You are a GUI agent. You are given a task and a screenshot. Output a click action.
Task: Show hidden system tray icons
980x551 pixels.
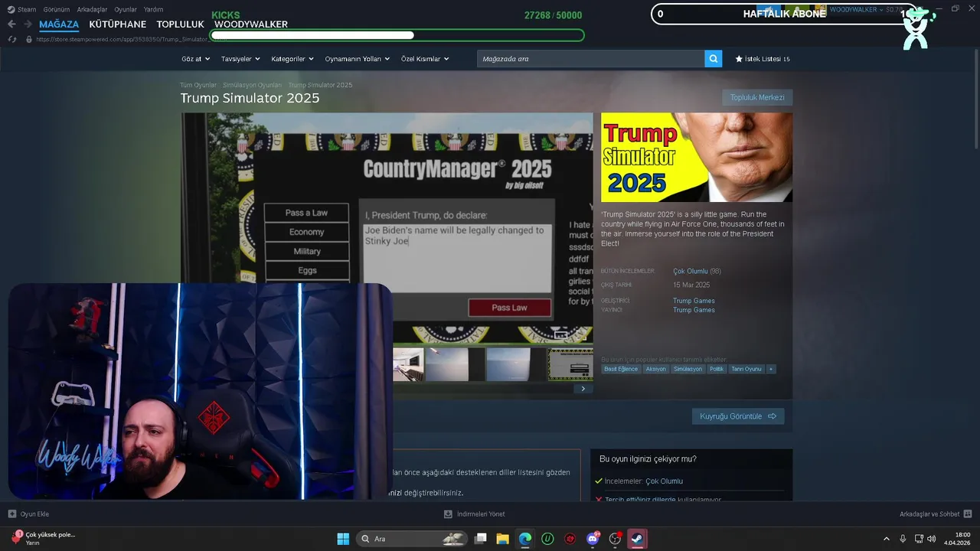click(x=887, y=539)
